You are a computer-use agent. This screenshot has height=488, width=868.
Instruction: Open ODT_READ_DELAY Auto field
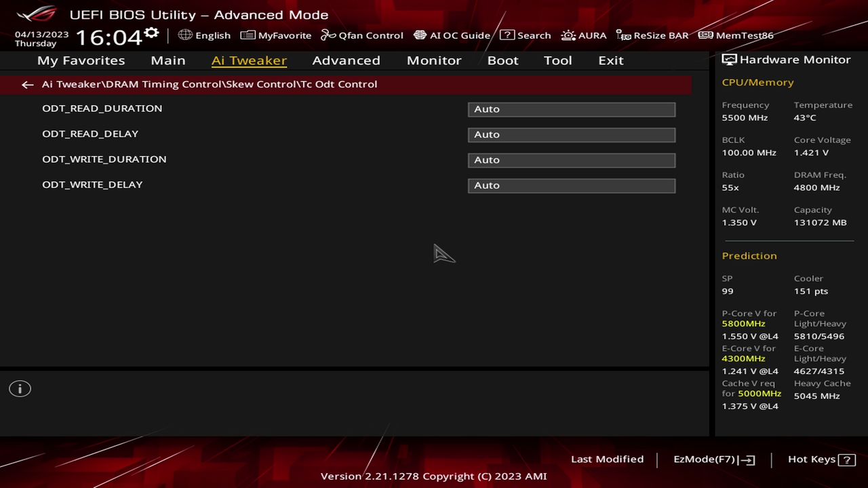coord(572,135)
